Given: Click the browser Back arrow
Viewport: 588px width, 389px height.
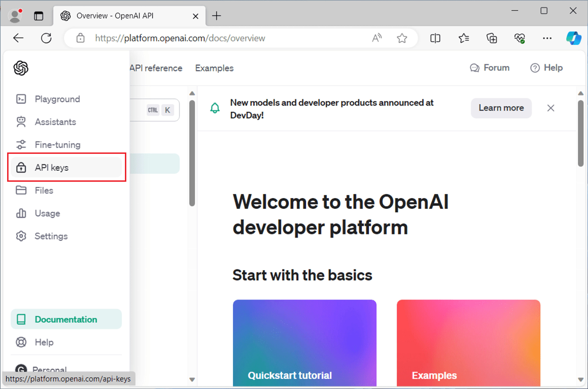Looking at the screenshot, I should [18, 38].
